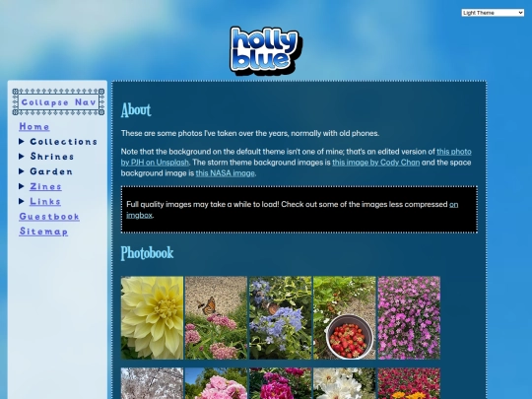
Task: Open the purple-pink flowers photo thumbnail
Action: pyautogui.click(x=409, y=318)
